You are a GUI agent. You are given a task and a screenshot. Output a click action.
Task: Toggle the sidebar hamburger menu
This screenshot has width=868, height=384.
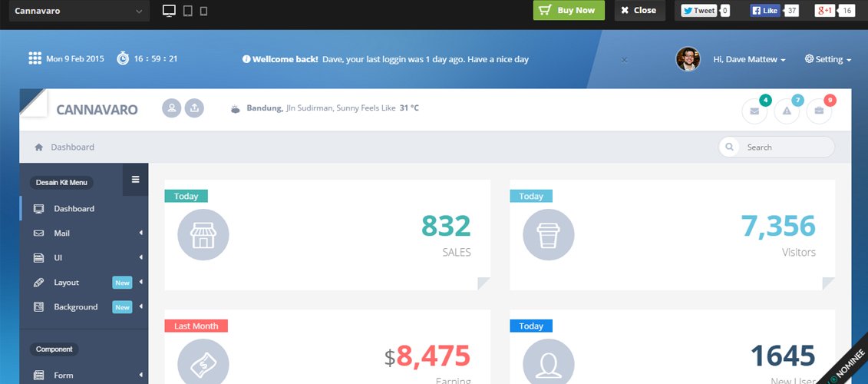coord(136,180)
